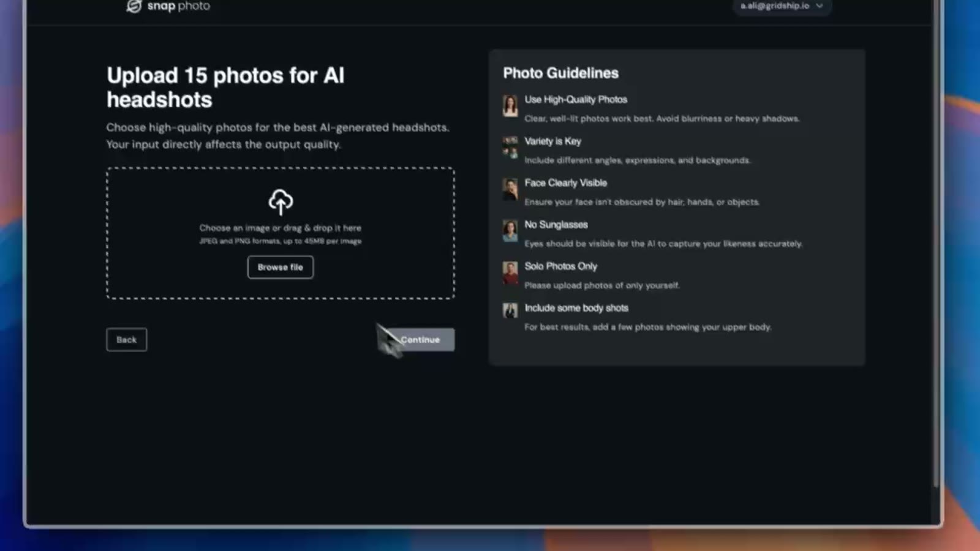Click "Please upload photos of only yourself" text
The height and width of the screenshot is (551, 980).
point(601,285)
